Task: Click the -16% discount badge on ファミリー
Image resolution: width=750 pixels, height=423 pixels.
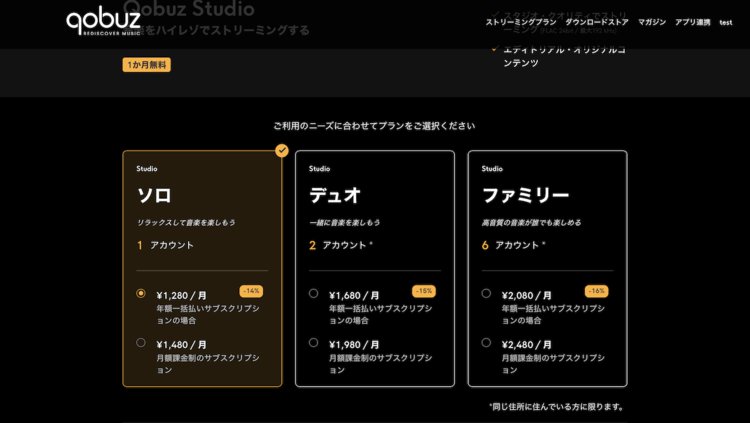Action: 596,291
